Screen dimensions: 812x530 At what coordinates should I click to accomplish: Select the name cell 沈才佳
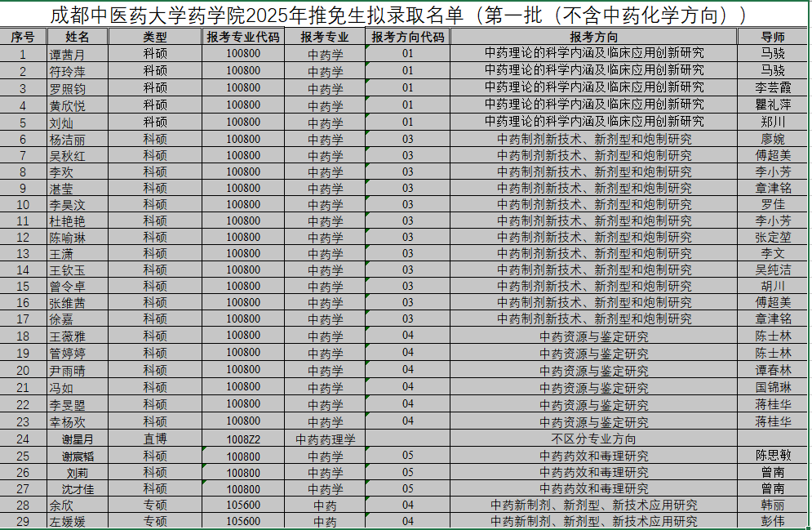click(x=78, y=488)
